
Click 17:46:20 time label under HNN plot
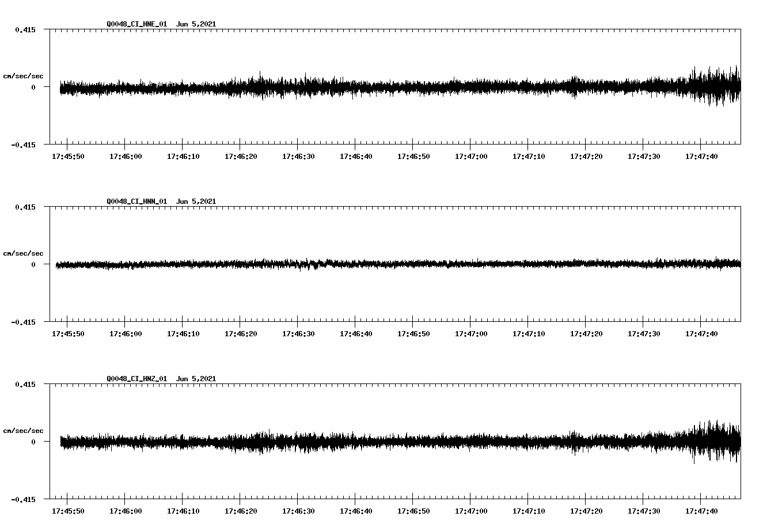tap(241, 334)
